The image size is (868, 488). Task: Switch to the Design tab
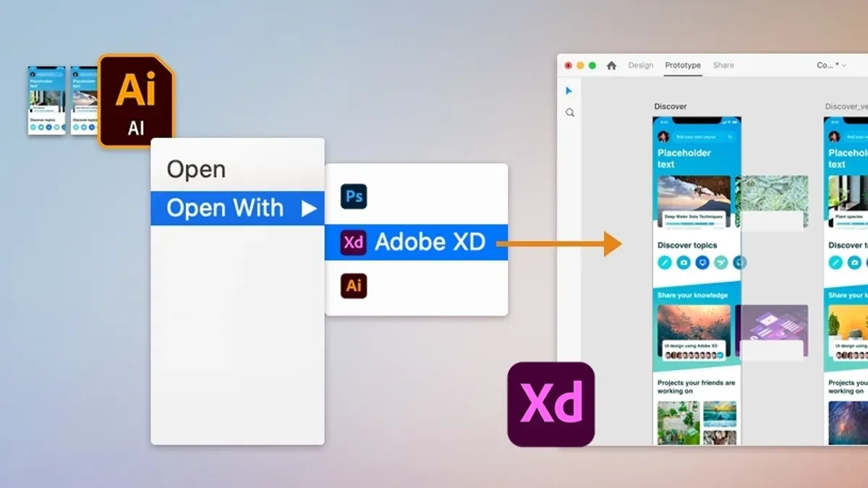[640, 65]
